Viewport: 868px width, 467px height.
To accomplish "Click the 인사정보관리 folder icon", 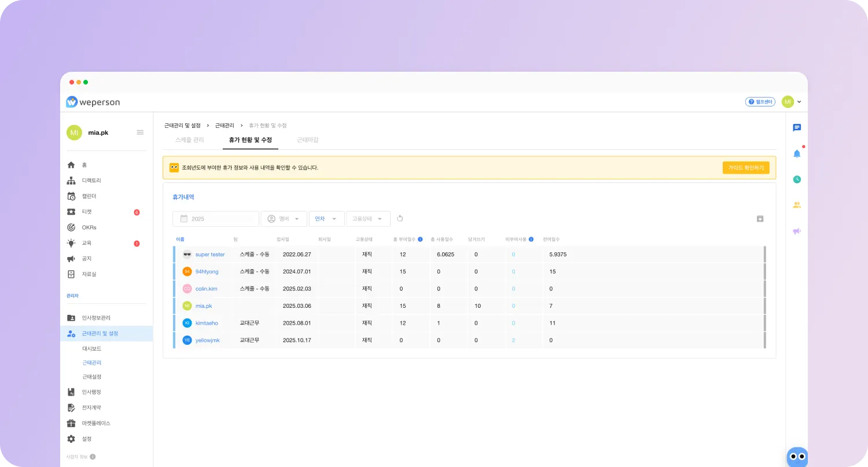I will pos(71,318).
